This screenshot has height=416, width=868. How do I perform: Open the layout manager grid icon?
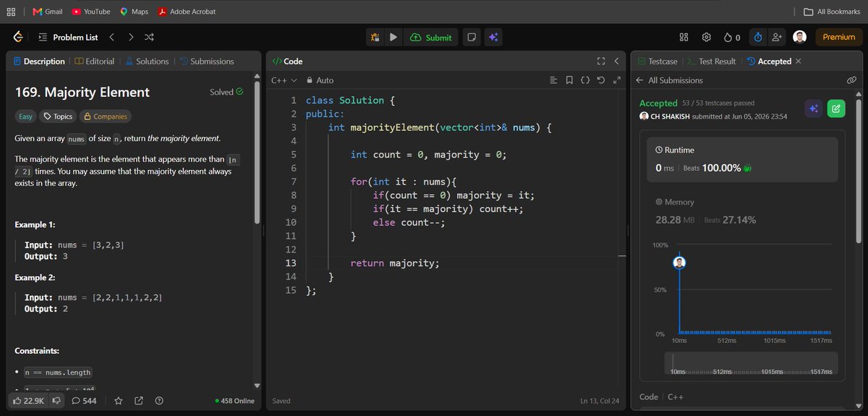tap(684, 37)
